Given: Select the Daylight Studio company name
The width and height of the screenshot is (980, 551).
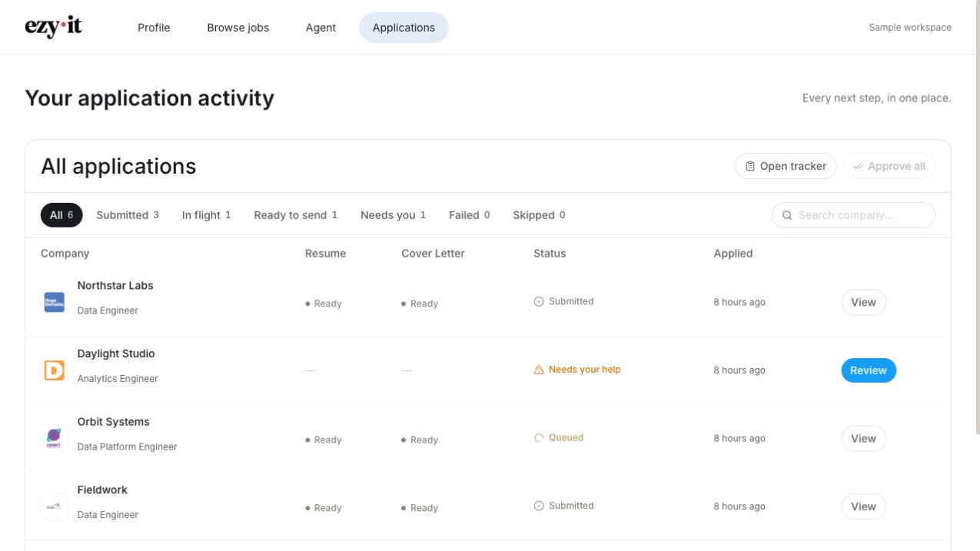Looking at the screenshot, I should click(116, 354).
